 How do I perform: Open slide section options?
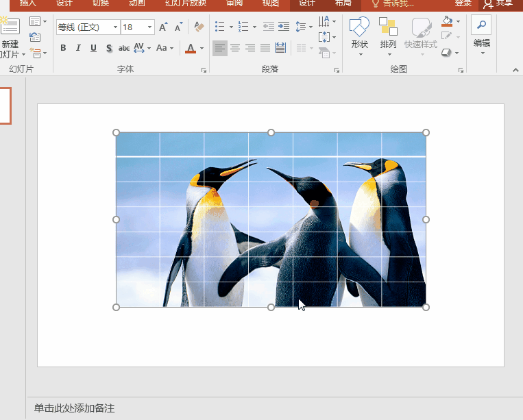pos(38,53)
